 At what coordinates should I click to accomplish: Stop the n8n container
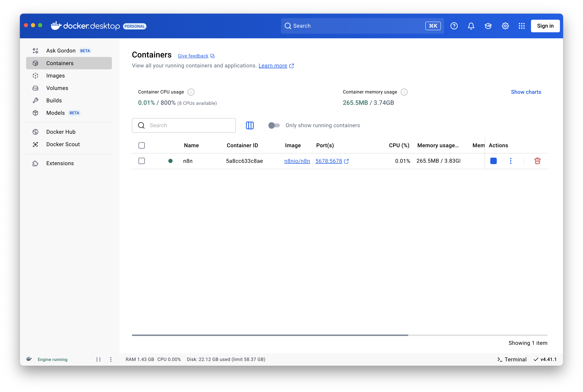click(x=493, y=161)
